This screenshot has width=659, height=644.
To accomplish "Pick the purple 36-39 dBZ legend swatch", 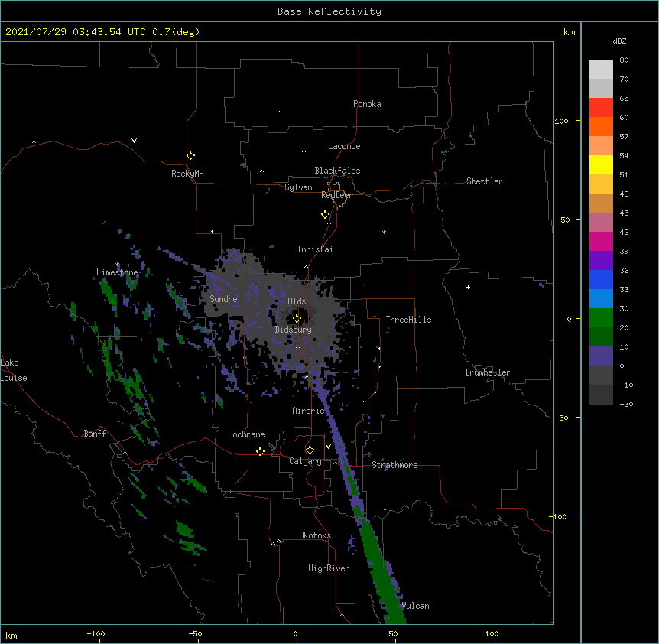I will [601, 261].
